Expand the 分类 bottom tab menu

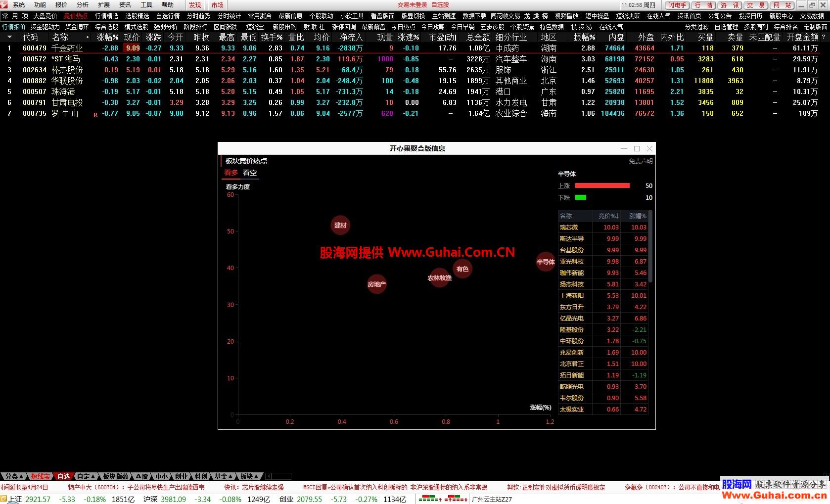pyautogui.click(x=13, y=476)
